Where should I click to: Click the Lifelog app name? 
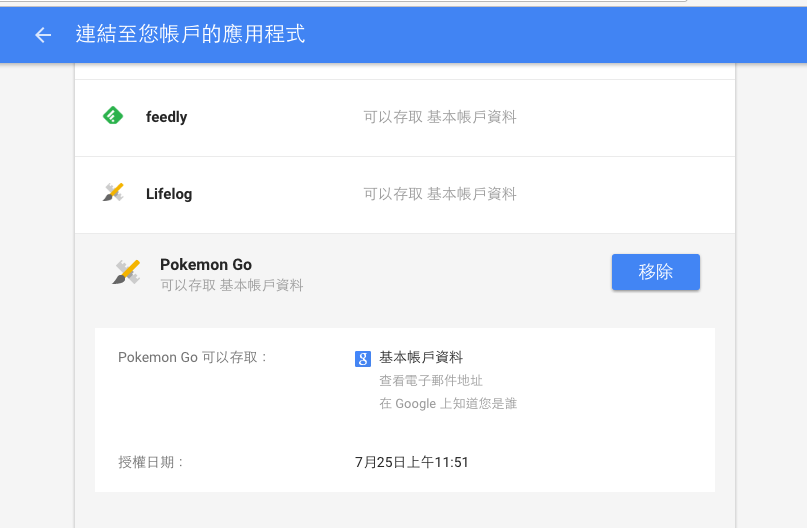[169, 194]
